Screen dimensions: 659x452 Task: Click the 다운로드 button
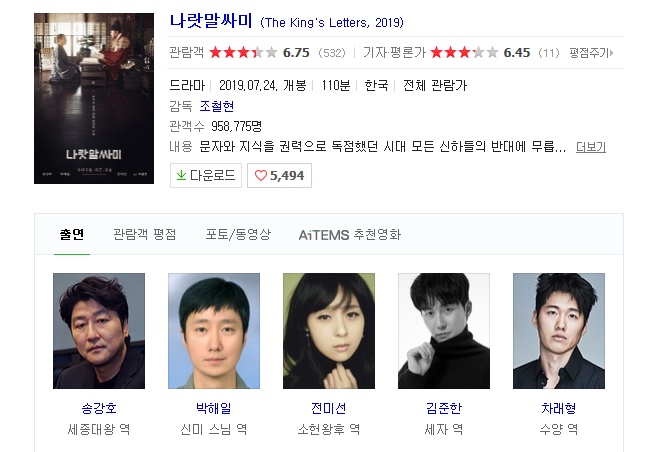[206, 175]
